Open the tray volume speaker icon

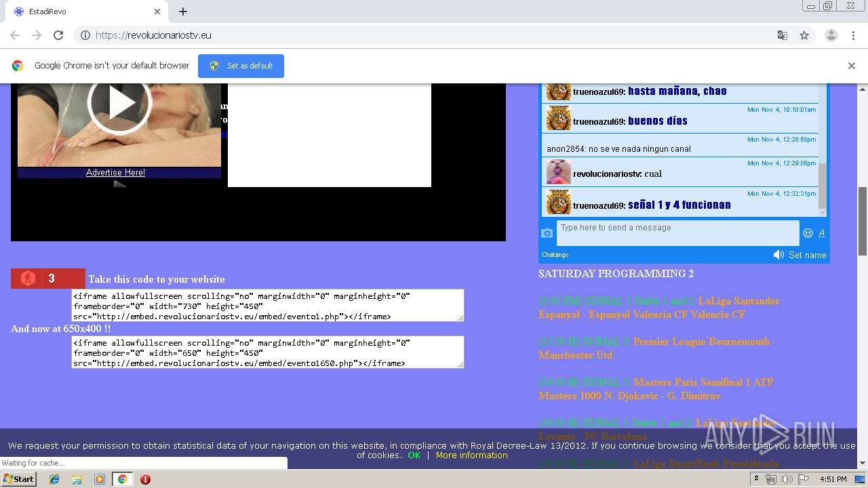point(787,479)
